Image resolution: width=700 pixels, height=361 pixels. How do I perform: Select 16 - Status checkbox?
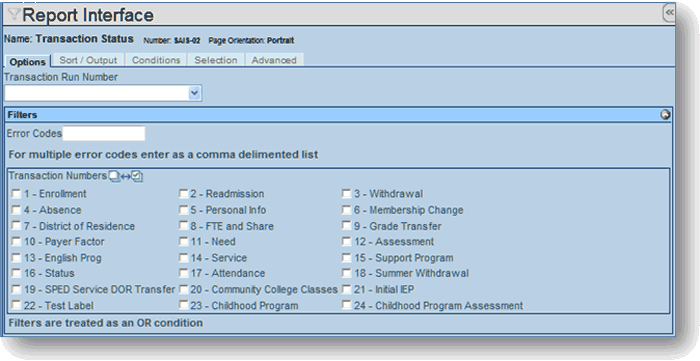pyautogui.click(x=17, y=273)
